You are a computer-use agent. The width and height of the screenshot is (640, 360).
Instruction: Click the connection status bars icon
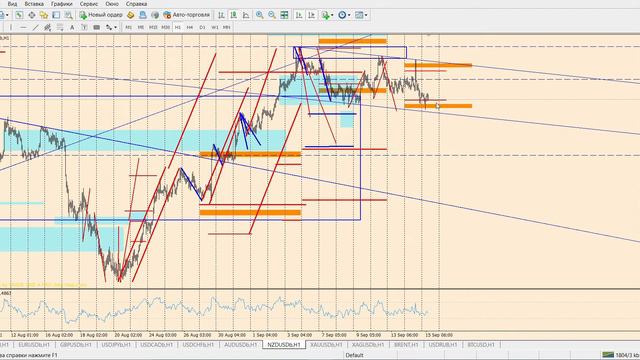click(608, 355)
